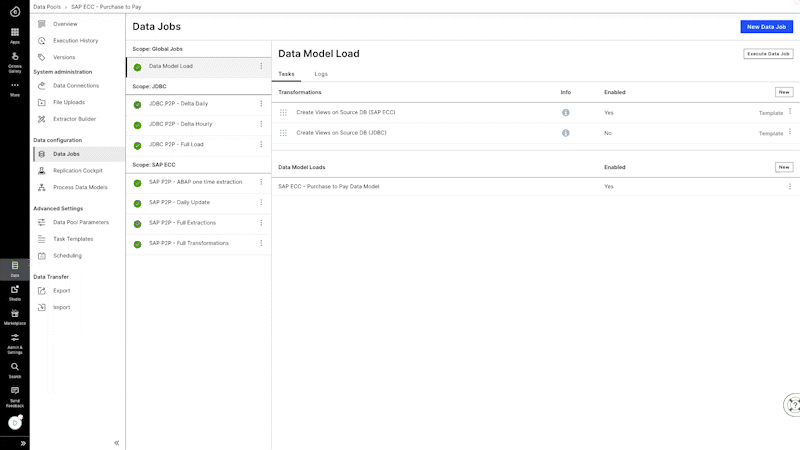Grab drag handle of Create Views (SAP ECC)
This screenshot has width=800, height=450.
(x=283, y=113)
